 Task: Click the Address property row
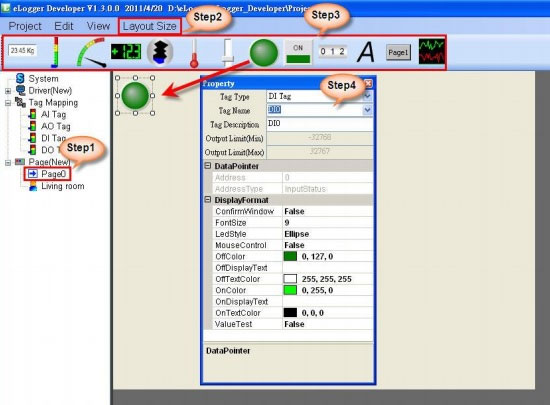click(293, 177)
